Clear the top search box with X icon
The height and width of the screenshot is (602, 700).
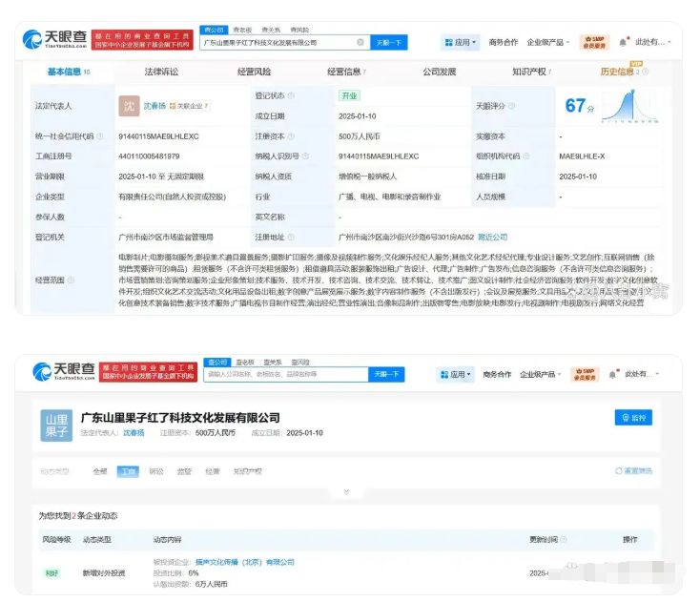[x=360, y=43]
